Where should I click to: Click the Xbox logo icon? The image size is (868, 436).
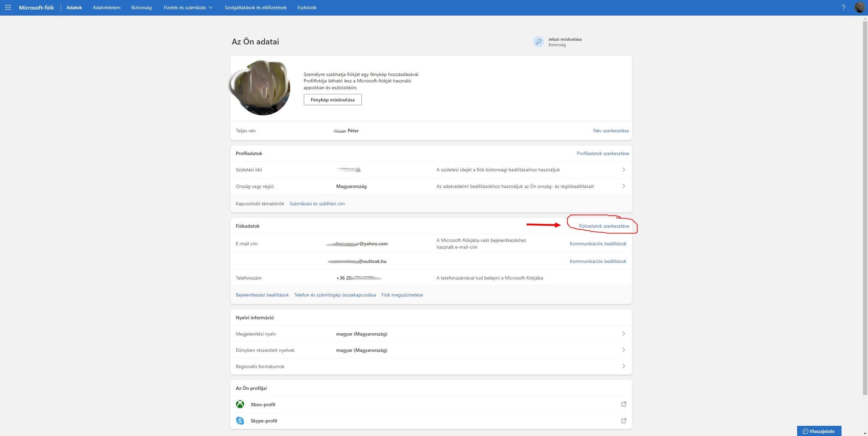tap(240, 404)
